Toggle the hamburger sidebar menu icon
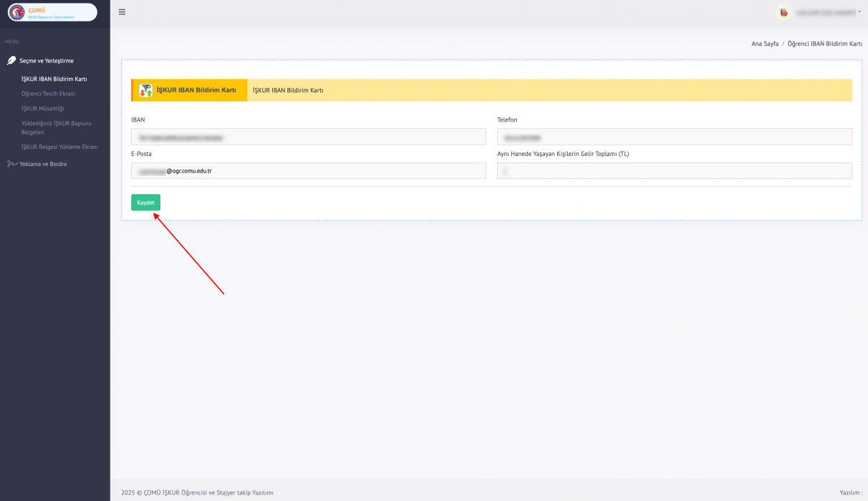The image size is (868, 501). [x=122, y=12]
